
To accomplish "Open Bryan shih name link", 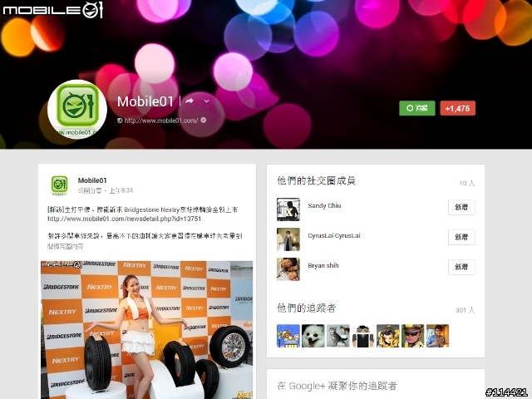I will click(323, 265).
